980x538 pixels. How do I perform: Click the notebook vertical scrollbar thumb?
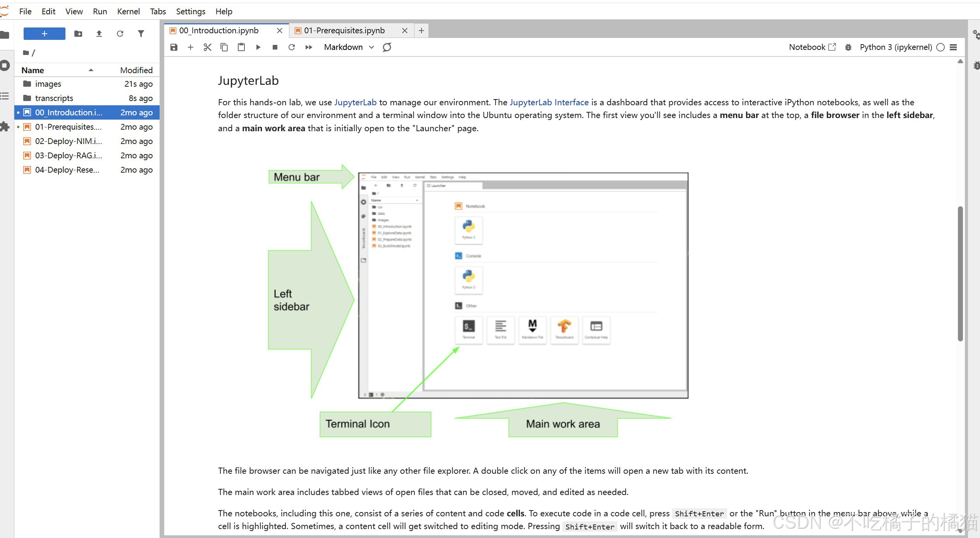[x=960, y=273]
